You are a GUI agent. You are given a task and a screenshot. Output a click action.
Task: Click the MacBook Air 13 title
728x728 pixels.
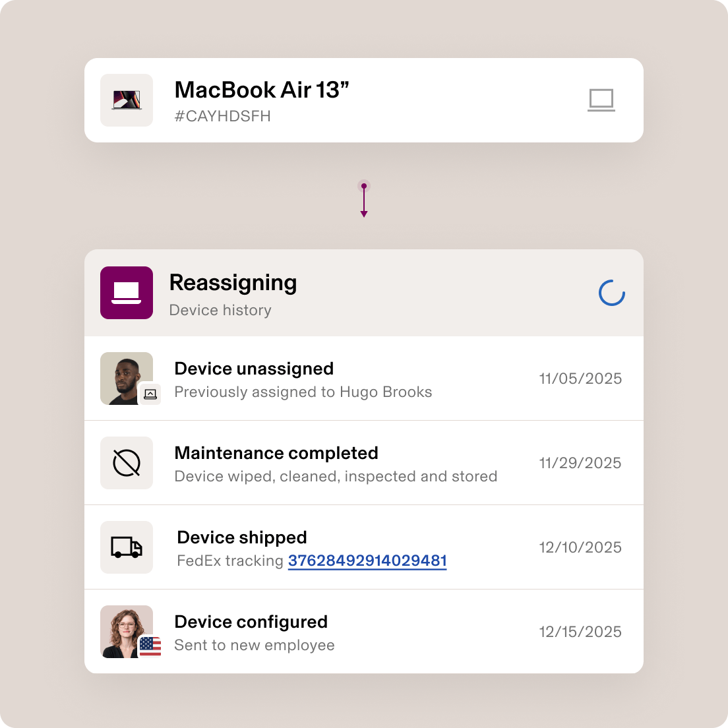click(261, 90)
